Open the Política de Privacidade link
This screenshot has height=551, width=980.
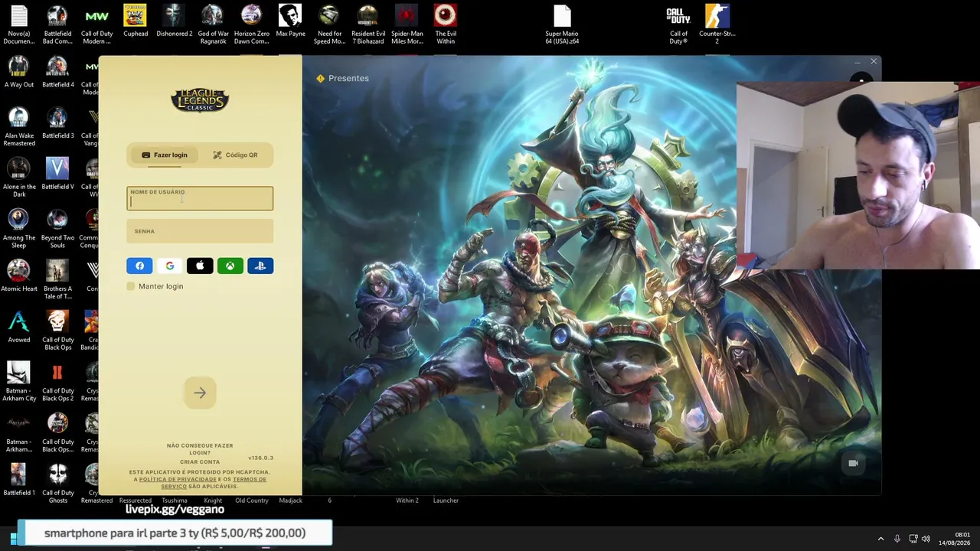tap(178, 479)
